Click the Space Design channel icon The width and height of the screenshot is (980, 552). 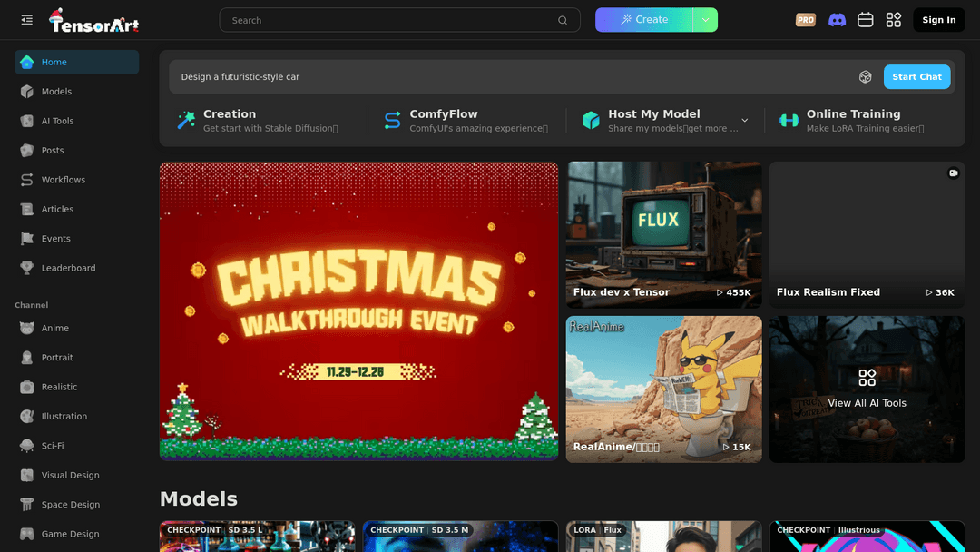(27, 505)
